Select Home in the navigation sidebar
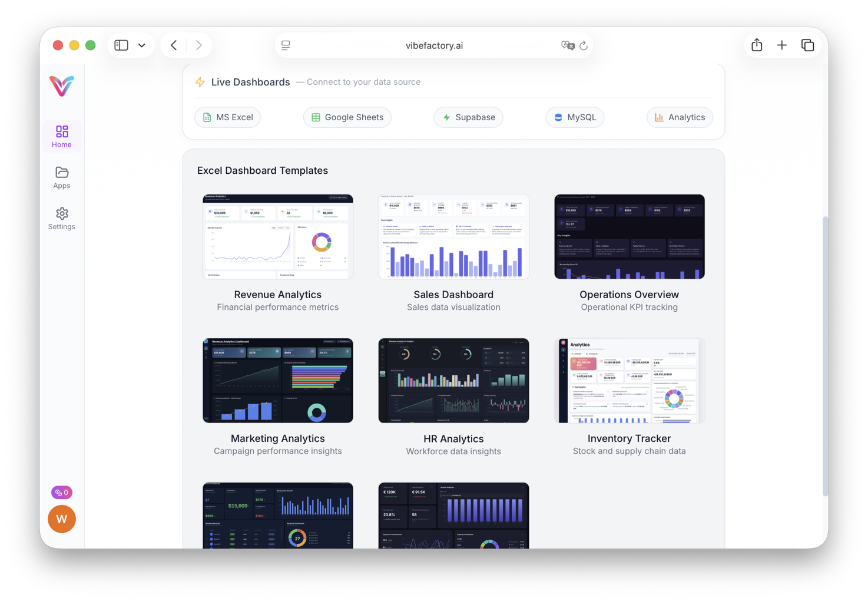 [61, 136]
